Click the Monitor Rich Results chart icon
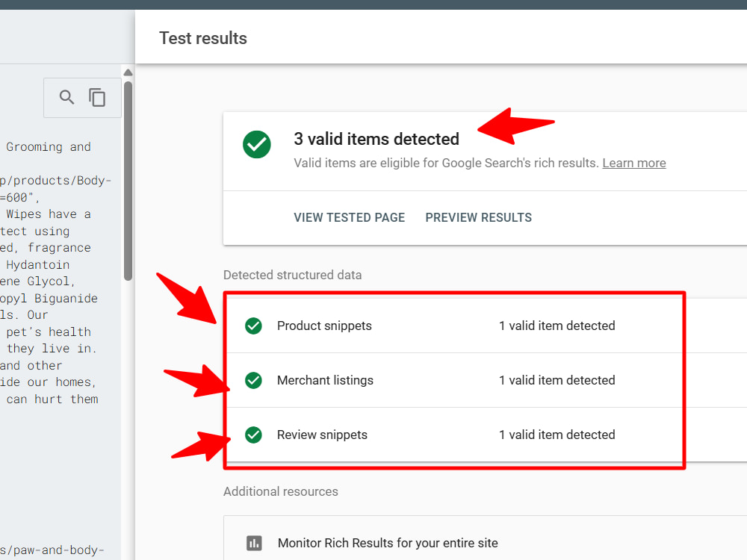This screenshot has height=560, width=747. tap(254, 543)
